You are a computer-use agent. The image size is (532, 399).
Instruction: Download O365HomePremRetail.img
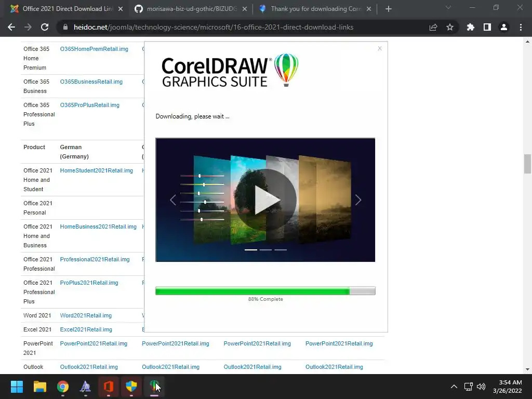[x=94, y=49]
